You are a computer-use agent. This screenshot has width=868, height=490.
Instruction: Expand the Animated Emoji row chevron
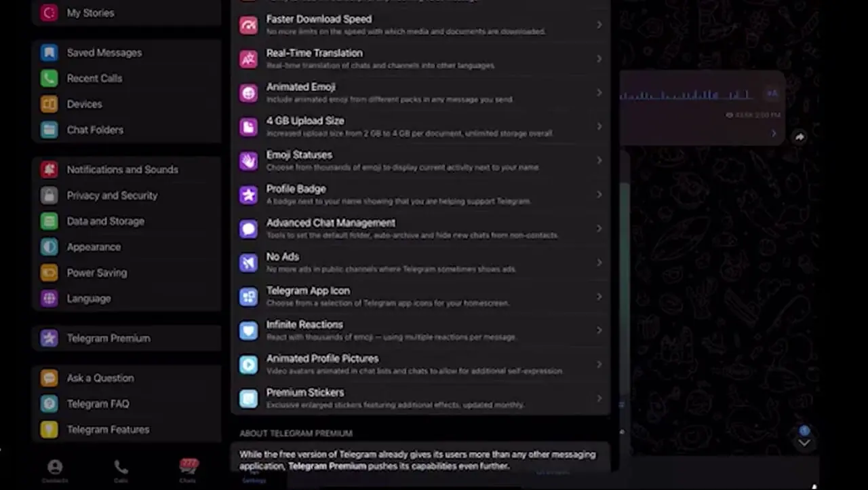(x=599, y=93)
